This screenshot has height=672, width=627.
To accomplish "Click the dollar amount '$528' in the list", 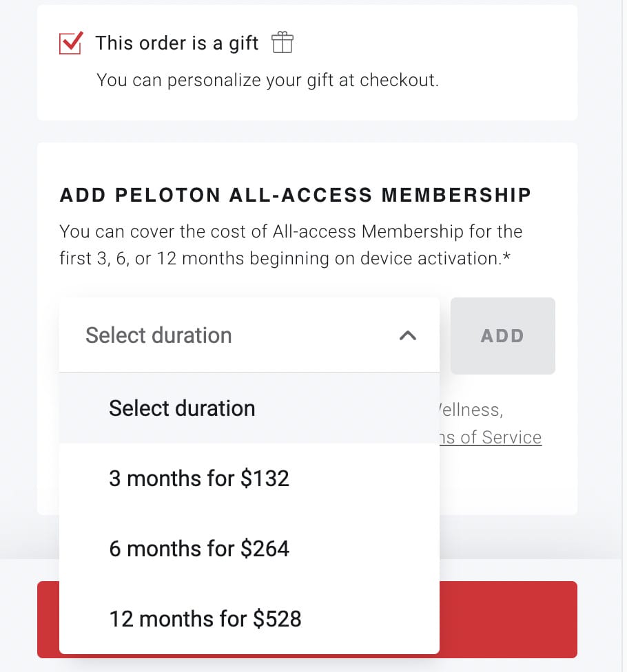I will click(277, 619).
